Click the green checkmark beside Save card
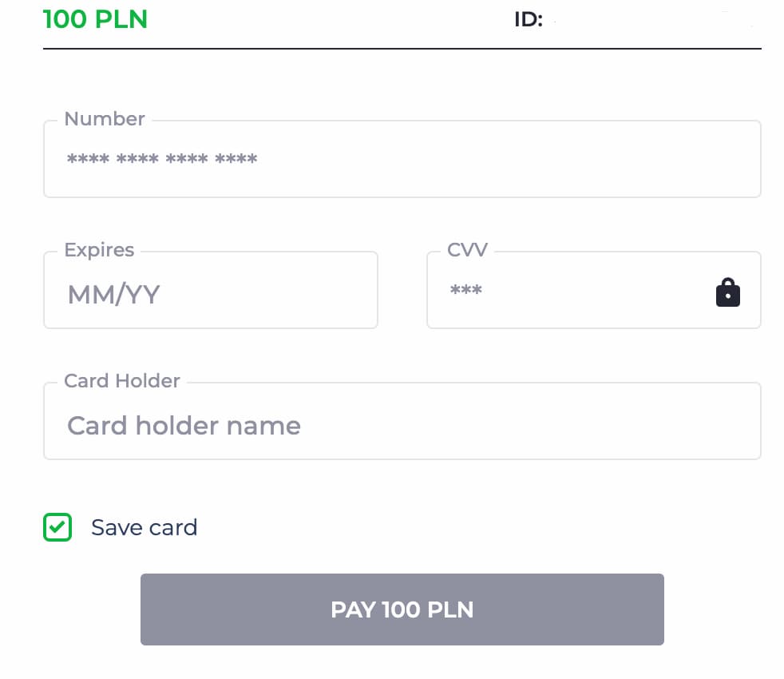784x679 pixels. click(x=57, y=527)
